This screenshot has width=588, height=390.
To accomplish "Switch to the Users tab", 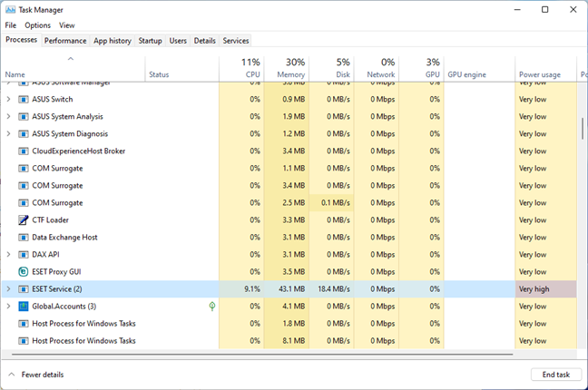I will click(178, 41).
